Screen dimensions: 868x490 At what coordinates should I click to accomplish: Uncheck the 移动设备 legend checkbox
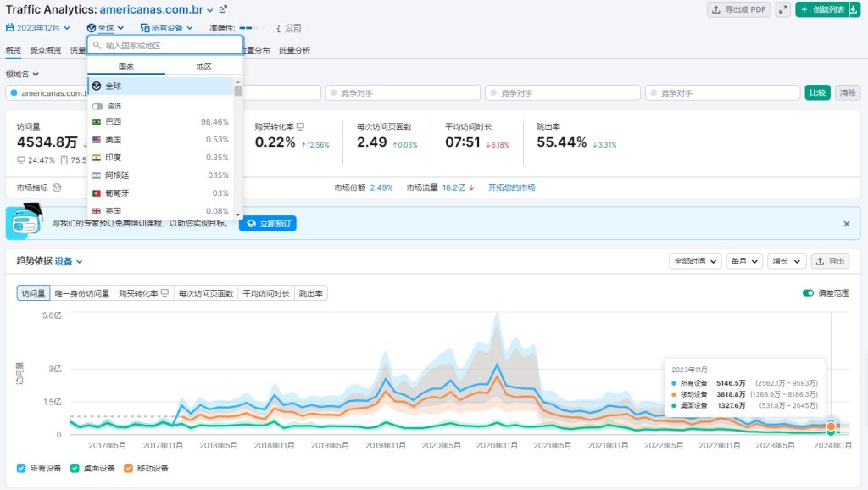[129, 469]
